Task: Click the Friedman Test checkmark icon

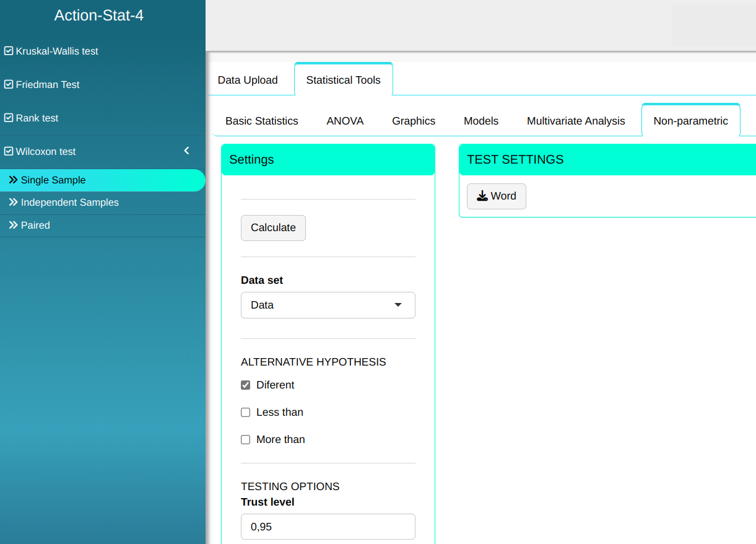Action: [9, 85]
